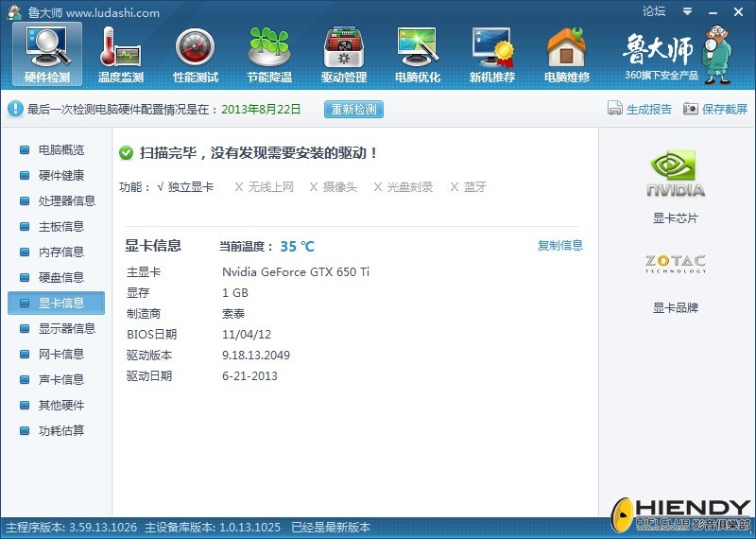The height and width of the screenshot is (539, 756).
Task: Click the 主设备库版本 1.0.13.1025 status text
Action: click(x=213, y=528)
